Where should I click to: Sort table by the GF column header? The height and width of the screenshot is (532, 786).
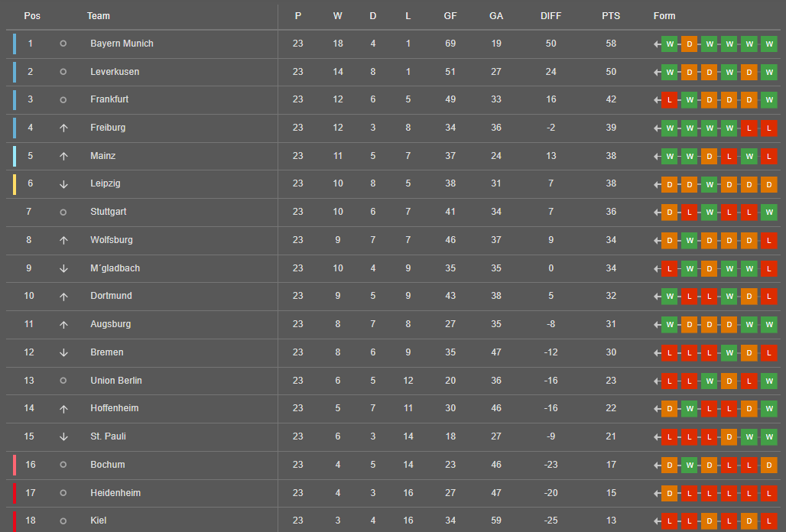click(450, 16)
